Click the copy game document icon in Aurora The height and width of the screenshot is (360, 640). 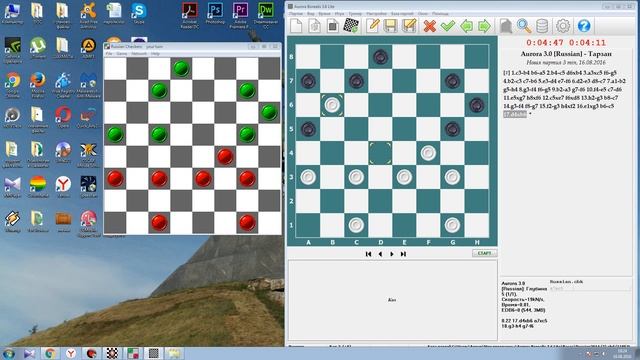tap(314, 26)
